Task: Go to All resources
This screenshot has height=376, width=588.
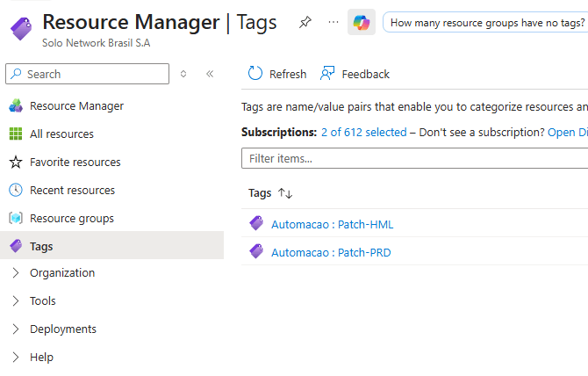Action: coord(61,134)
